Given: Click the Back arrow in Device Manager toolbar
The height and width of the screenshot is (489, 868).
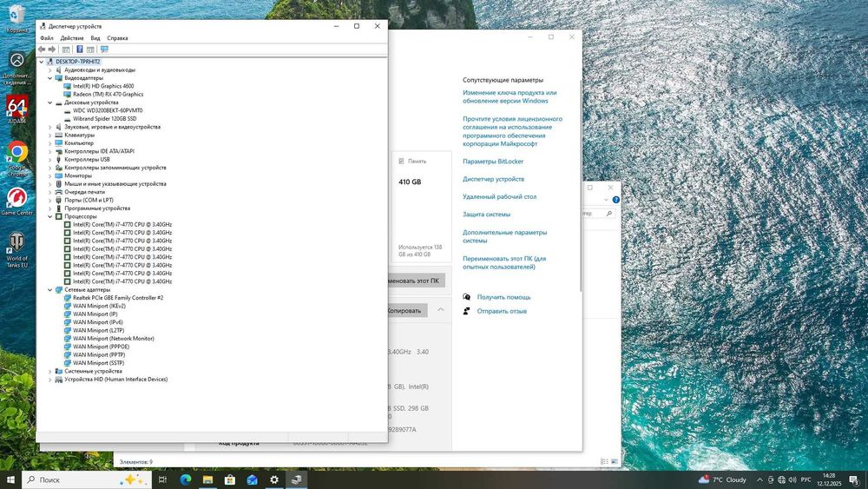Looking at the screenshot, I should (42, 50).
